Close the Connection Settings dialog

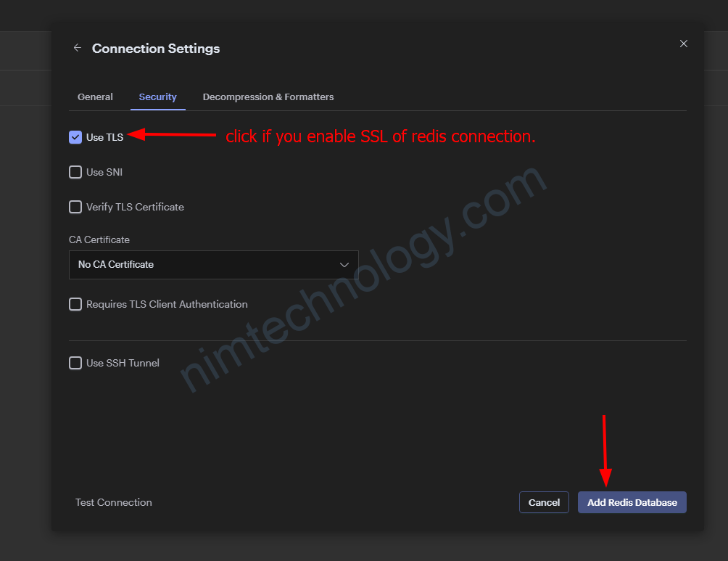click(x=683, y=44)
